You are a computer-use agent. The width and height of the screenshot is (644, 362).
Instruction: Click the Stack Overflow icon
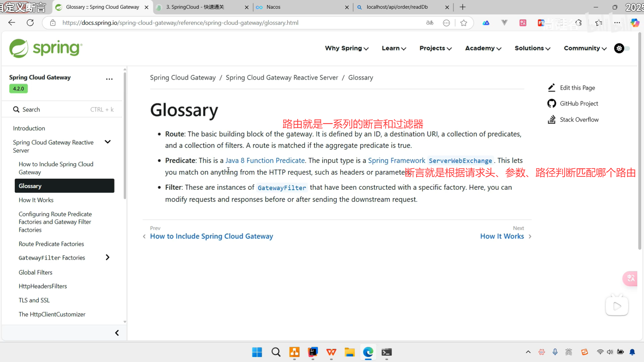(x=551, y=120)
